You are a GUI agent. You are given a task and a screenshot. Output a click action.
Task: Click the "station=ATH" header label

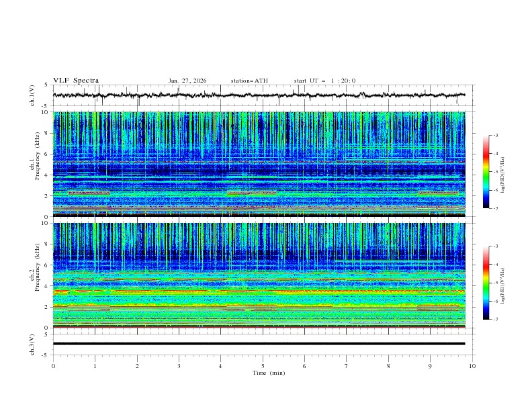tap(249, 81)
